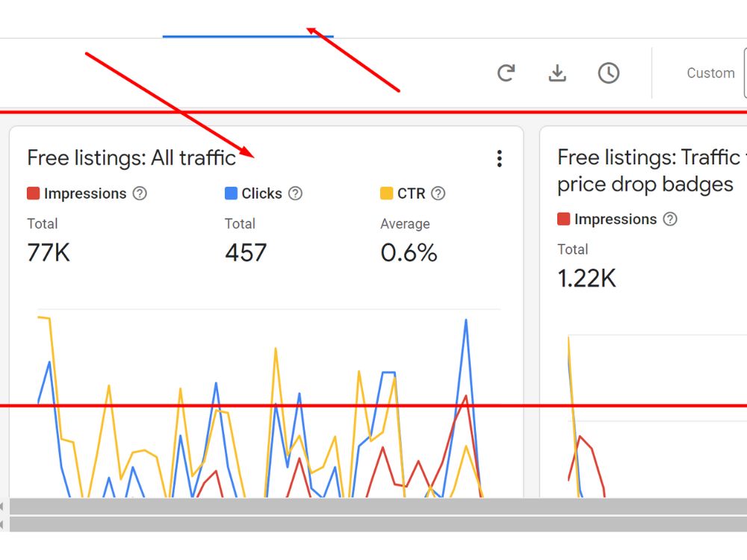747x560 pixels.
Task: Click the 457 total clicks value
Action: coord(246,252)
